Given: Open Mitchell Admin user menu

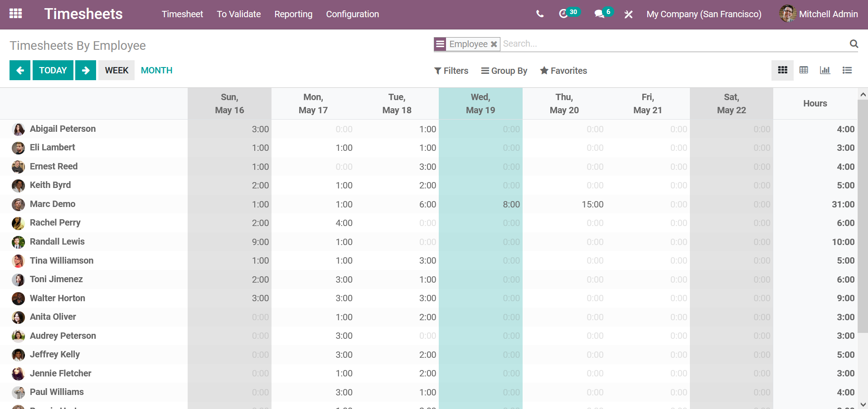Looking at the screenshot, I should point(819,14).
